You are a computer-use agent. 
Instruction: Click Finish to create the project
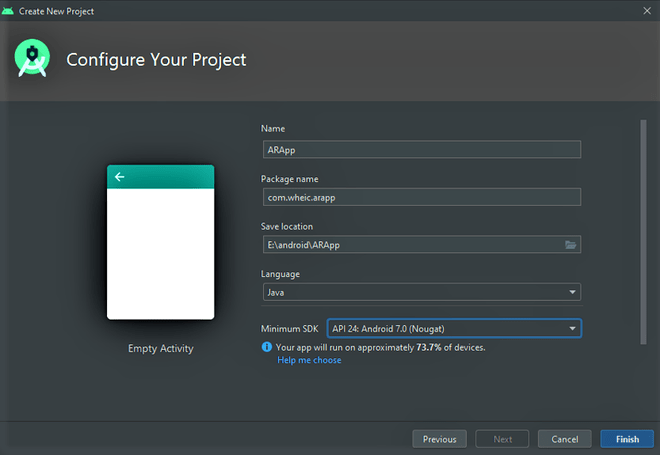pos(627,439)
